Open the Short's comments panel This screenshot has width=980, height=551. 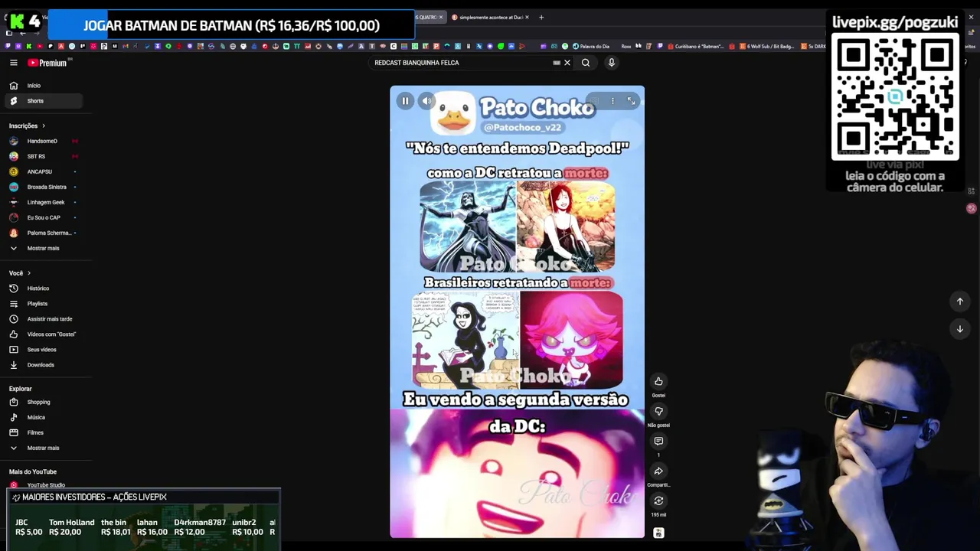658,441
